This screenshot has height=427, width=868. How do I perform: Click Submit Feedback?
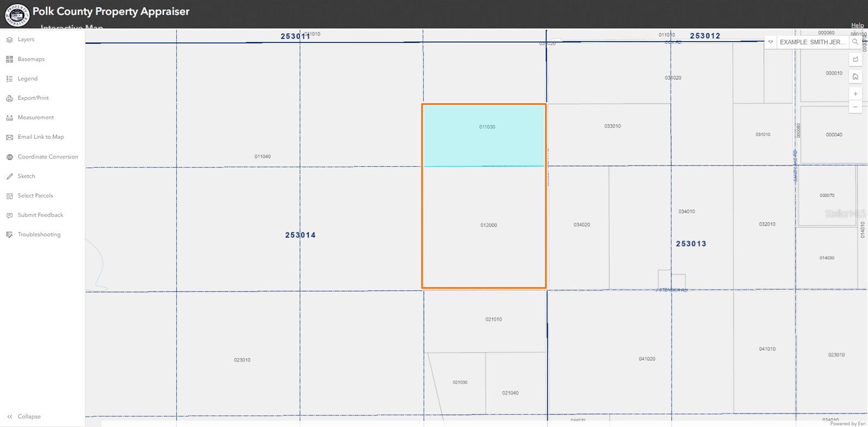40,215
